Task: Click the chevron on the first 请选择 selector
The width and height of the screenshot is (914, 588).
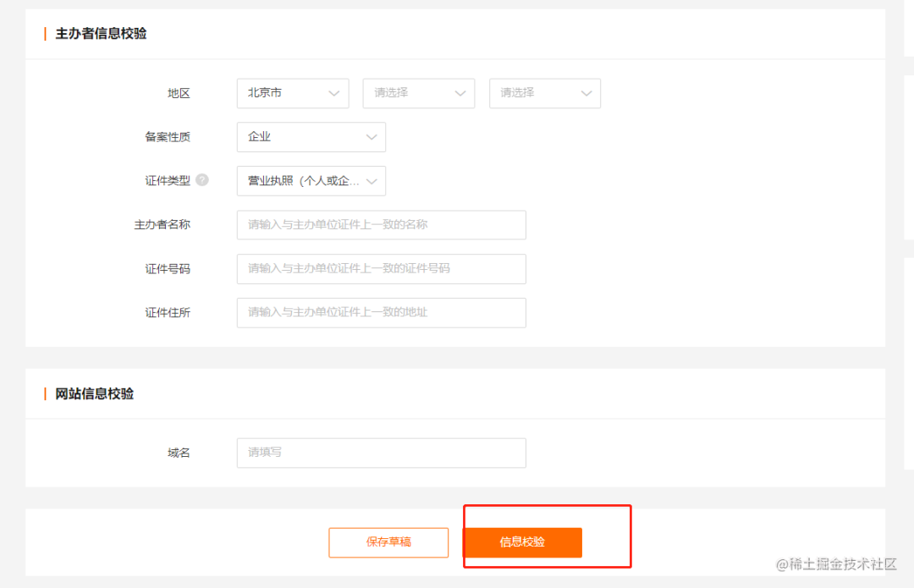Action: pos(460,93)
